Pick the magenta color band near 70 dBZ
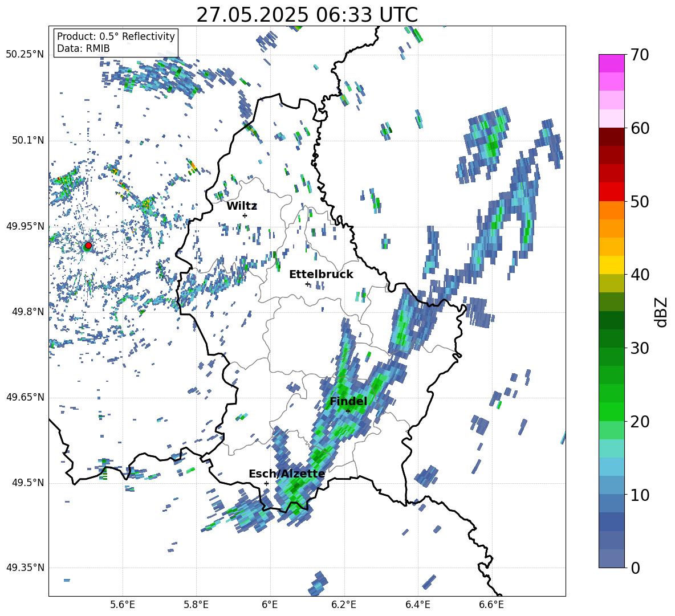675x616 pixels. tap(611, 63)
